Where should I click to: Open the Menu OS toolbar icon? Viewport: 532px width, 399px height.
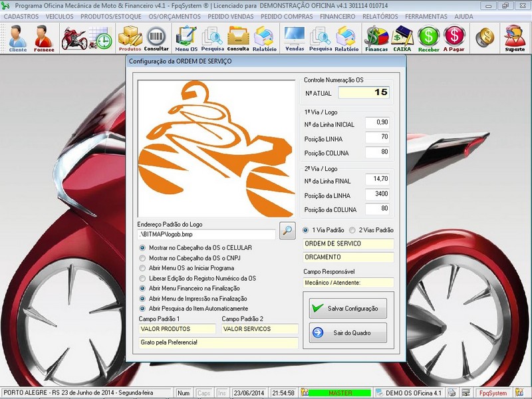[186, 38]
